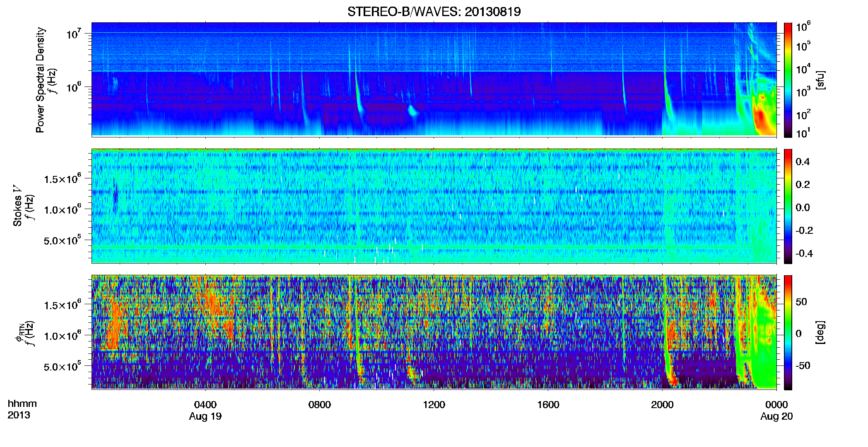Click the -0.4 colorbar value in Stokes panel
868x447 pixels.
point(804,253)
